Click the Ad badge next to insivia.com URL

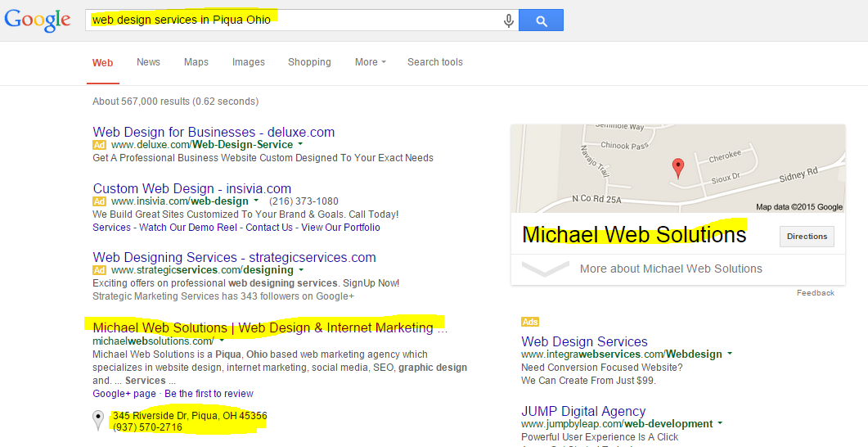point(99,201)
